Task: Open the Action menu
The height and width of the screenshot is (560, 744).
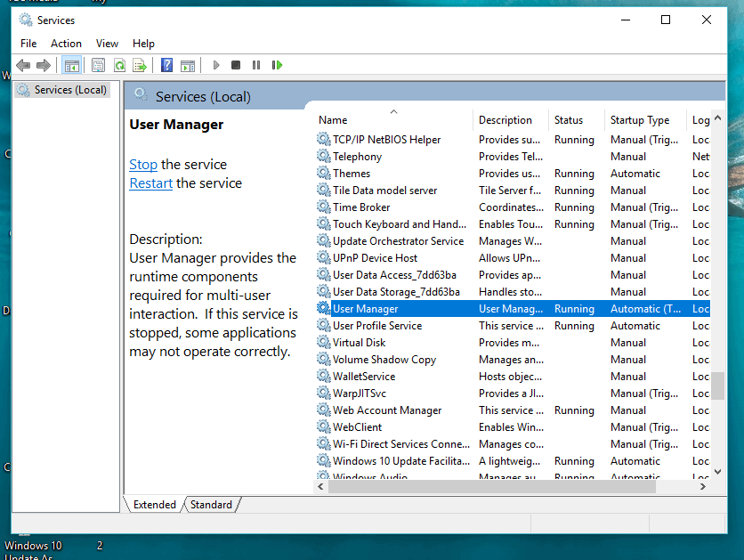Action: [66, 44]
